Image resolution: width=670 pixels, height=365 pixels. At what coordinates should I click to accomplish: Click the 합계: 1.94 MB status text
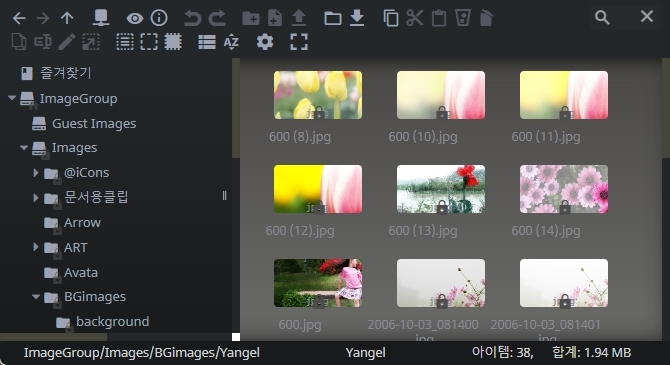pyautogui.click(x=591, y=353)
